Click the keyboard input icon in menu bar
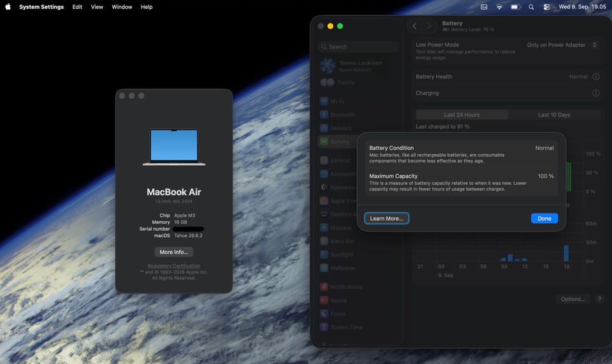The width and height of the screenshot is (612, 364). click(484, 6)
